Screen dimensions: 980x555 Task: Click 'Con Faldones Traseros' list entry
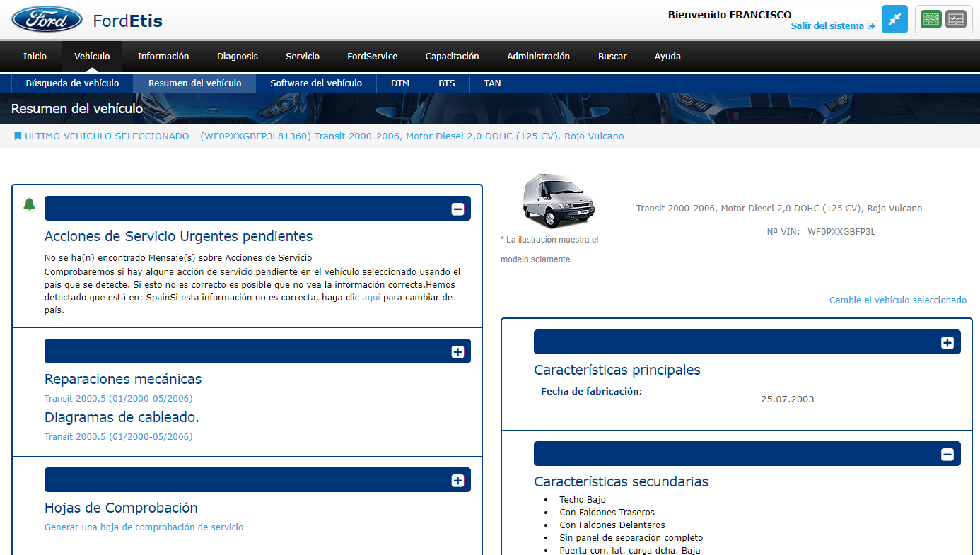pos(607,512)
